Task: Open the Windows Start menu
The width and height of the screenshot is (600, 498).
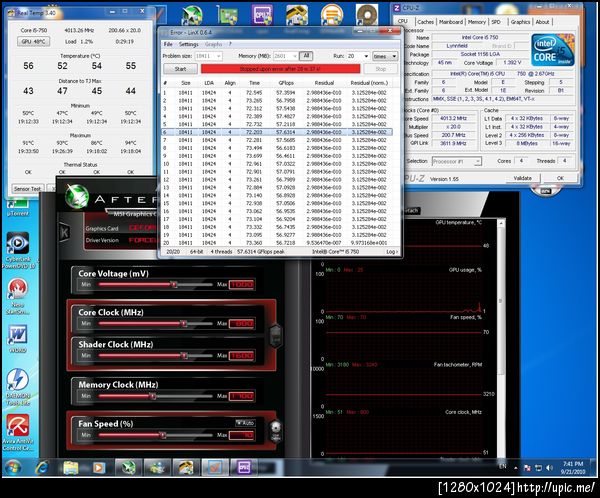Action: point(13,467)
